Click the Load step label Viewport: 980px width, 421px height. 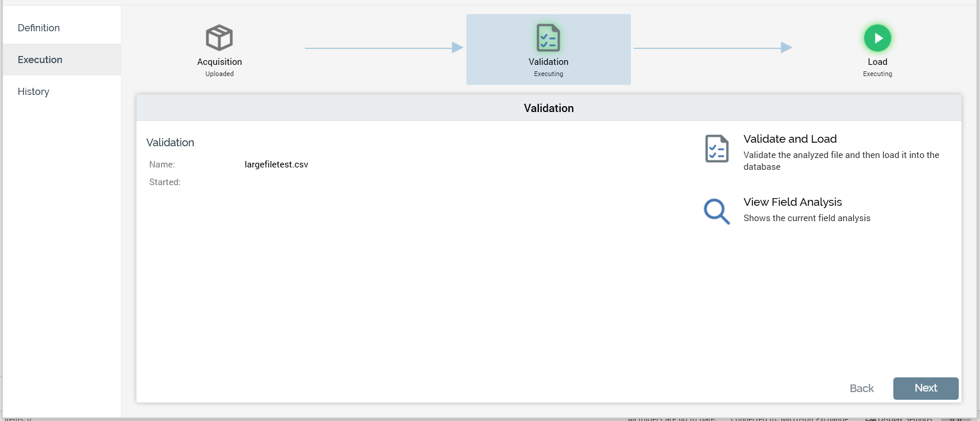coord(877,62)
